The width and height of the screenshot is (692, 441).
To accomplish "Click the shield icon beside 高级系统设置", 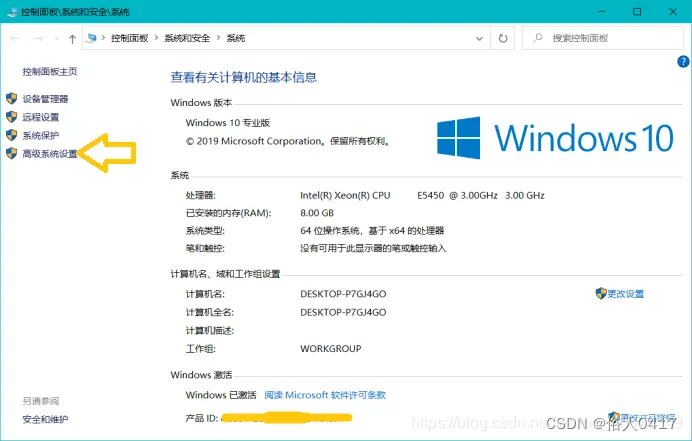I will pos(11,153).
